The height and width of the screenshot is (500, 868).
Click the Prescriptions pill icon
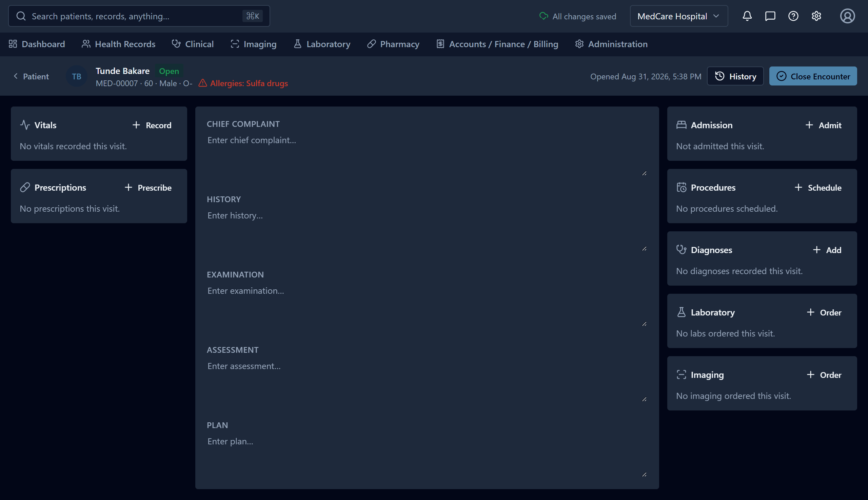click(25, 188)
